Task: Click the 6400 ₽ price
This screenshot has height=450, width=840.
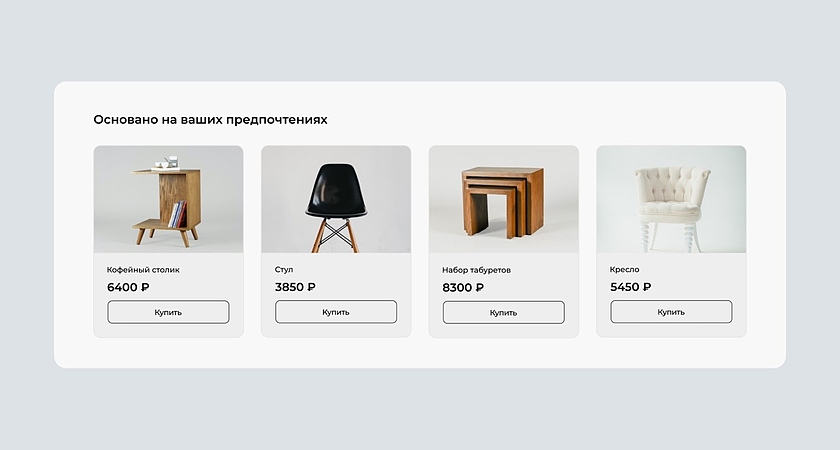Action: (128, 287)
